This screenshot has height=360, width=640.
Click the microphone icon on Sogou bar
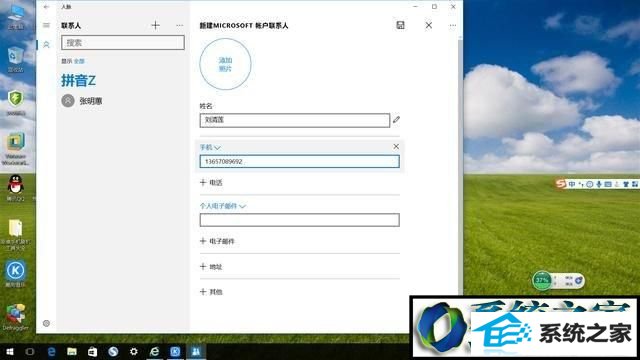(599, 184)
